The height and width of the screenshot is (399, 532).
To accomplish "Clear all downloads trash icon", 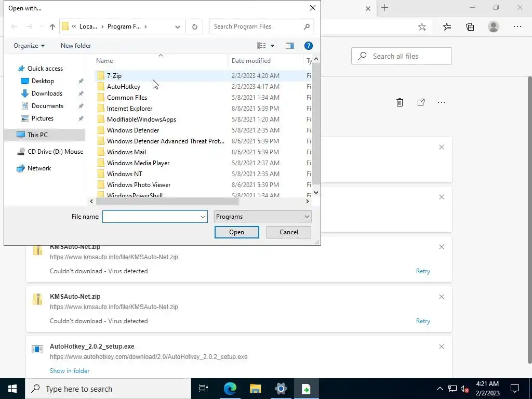I will tap(400, 102).
